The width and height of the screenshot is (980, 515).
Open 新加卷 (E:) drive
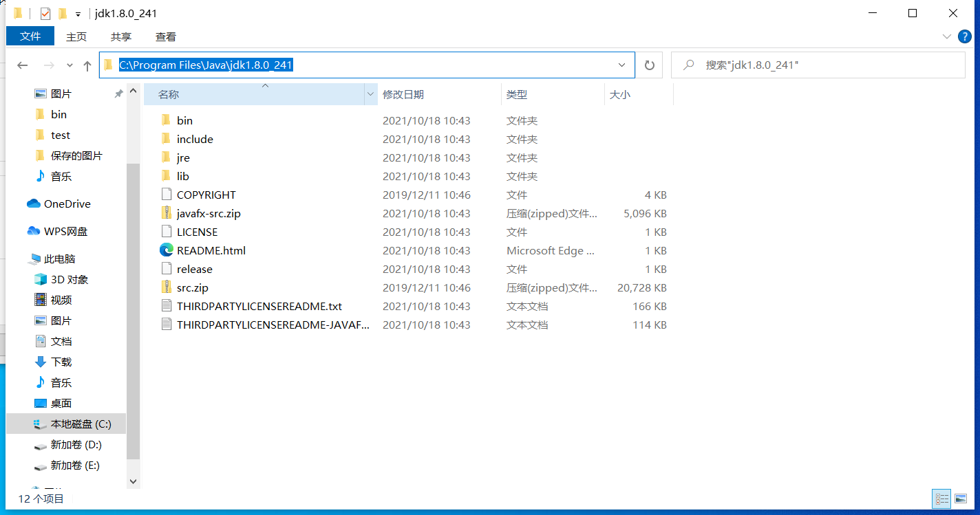pyautogui.click(x=67, y=465)
